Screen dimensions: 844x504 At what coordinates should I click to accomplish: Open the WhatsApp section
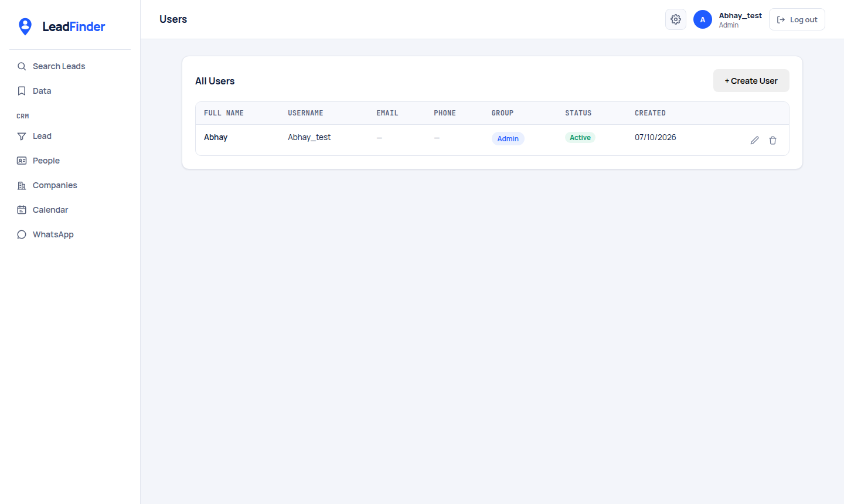pyautogui.click(x=70, y=234)
